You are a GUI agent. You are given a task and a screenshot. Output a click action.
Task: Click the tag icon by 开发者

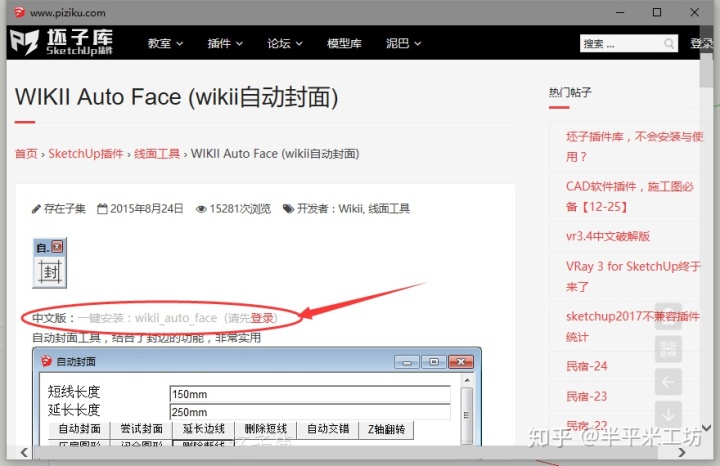pyautogui.click(x=288, y=209)
